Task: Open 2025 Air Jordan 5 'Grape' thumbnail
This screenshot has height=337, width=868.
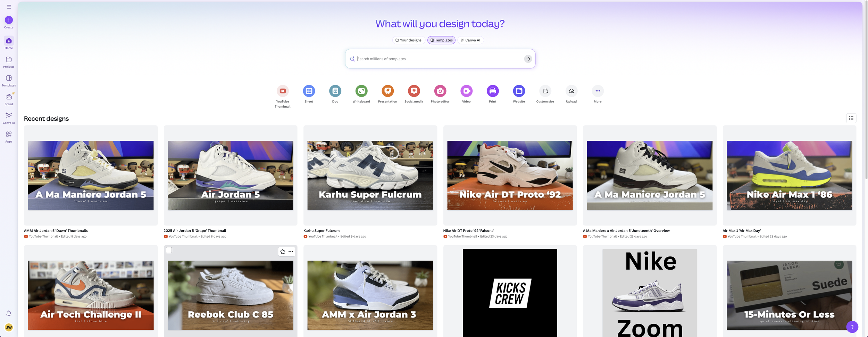Action: click(x=231, y=175)
